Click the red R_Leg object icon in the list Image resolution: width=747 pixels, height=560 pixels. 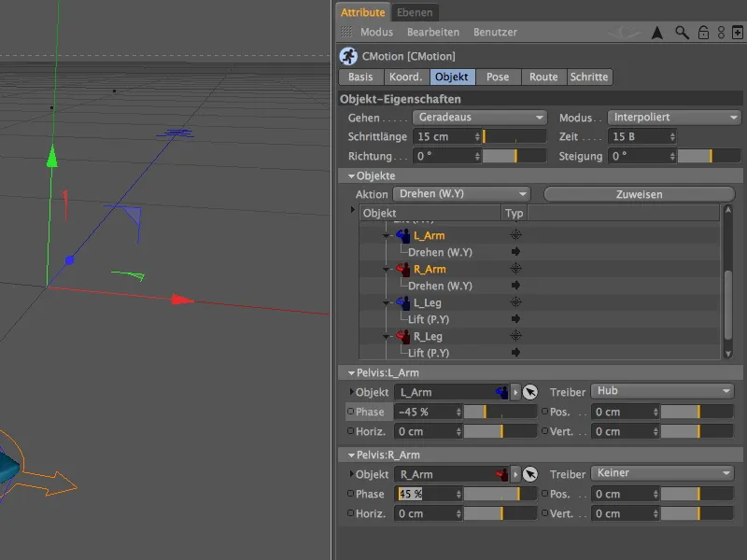click(403, 336)
